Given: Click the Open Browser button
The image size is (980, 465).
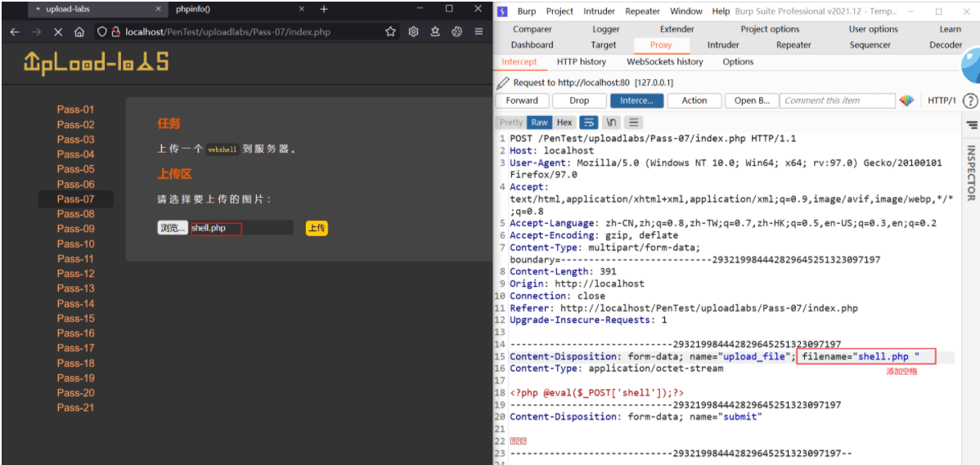Looking at the screenshot, I should [x=752, y=101].
